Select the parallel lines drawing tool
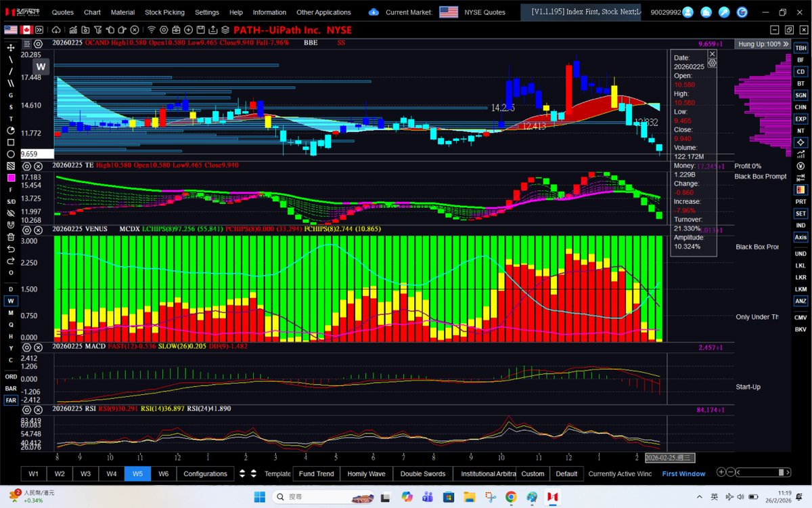The height and width of the screenshot is (508, 812). (11, 83)
